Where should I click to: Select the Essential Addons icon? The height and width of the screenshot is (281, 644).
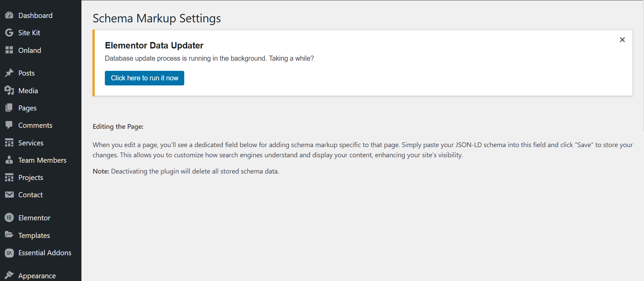pyautogui.click(x=9, y=253)
